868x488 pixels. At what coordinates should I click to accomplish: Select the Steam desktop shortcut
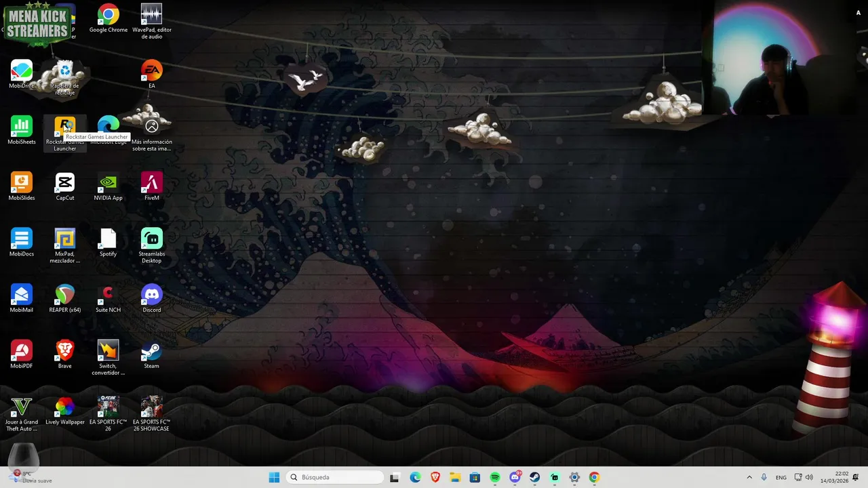coord(152,354)
